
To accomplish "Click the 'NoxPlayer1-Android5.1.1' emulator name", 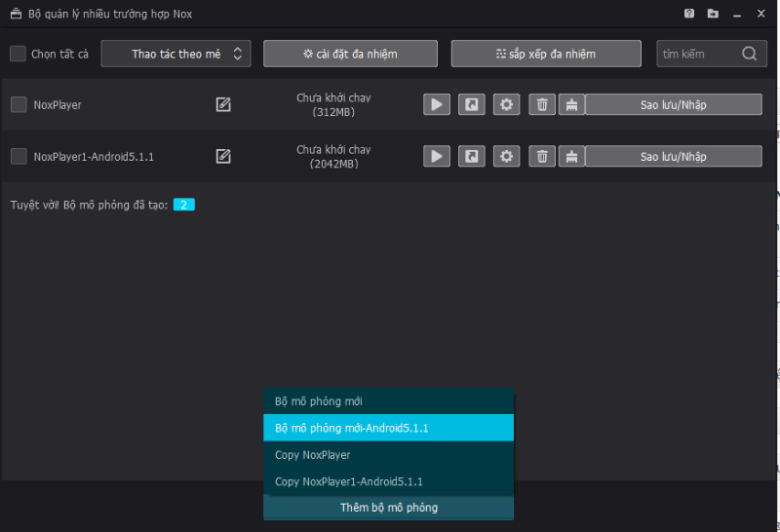I will (94, 157).
